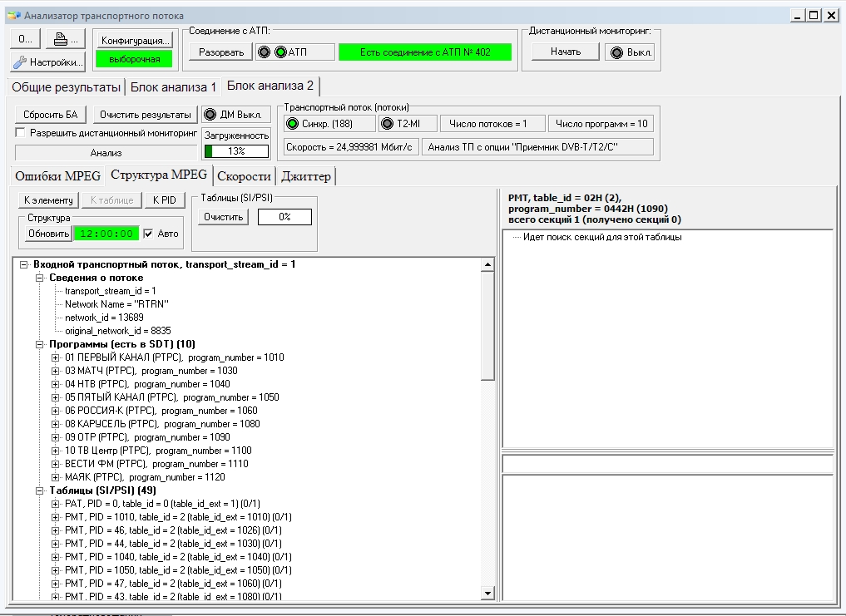Screen dimensions: 846x616
Task: Click the К PID button
Action: [x=165, y=200]
